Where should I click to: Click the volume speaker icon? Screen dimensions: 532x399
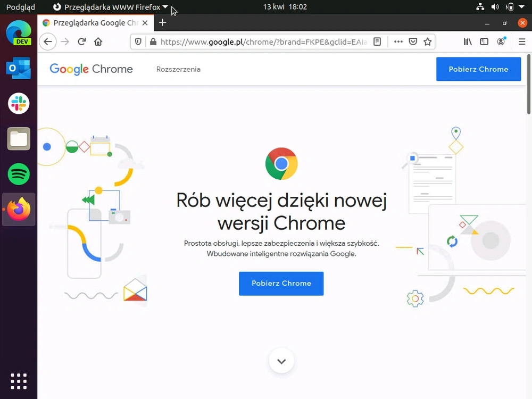495,7
